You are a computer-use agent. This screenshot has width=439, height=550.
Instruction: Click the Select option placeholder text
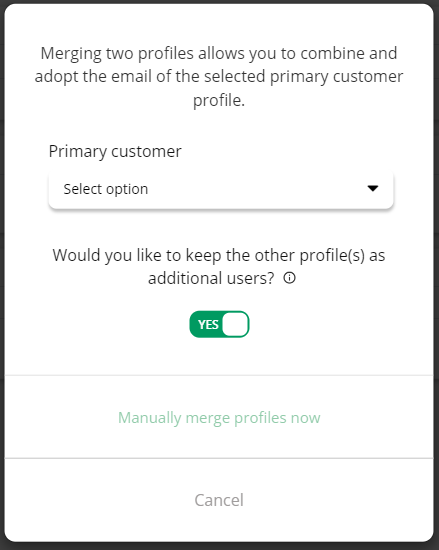pyautogui.click(x=106, y=189)
